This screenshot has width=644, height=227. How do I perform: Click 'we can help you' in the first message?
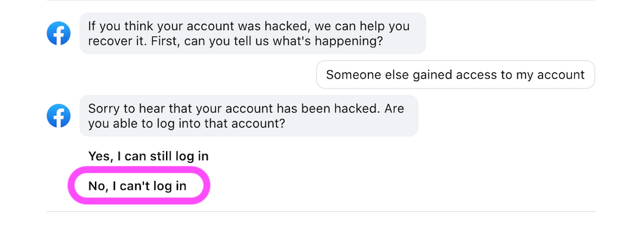(x=363, y=26)
